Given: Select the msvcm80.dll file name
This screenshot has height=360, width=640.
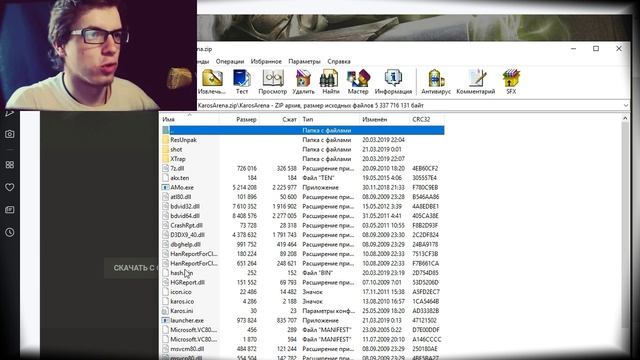Looking at the screenshot, I should 187,349.
